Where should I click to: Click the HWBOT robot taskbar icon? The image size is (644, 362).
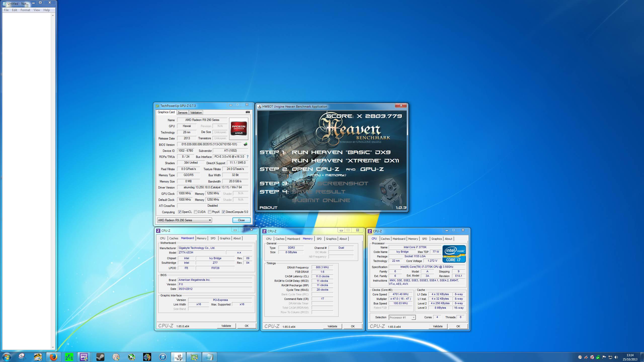point(178,357)
